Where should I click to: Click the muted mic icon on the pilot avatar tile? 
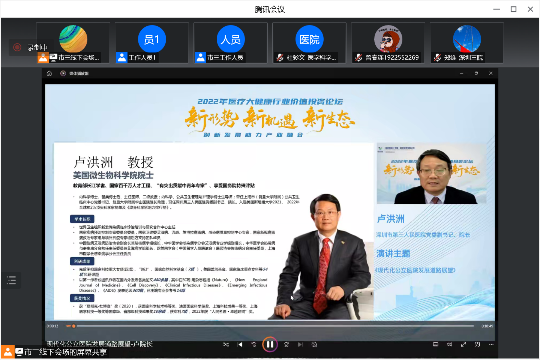pos(359,58)
